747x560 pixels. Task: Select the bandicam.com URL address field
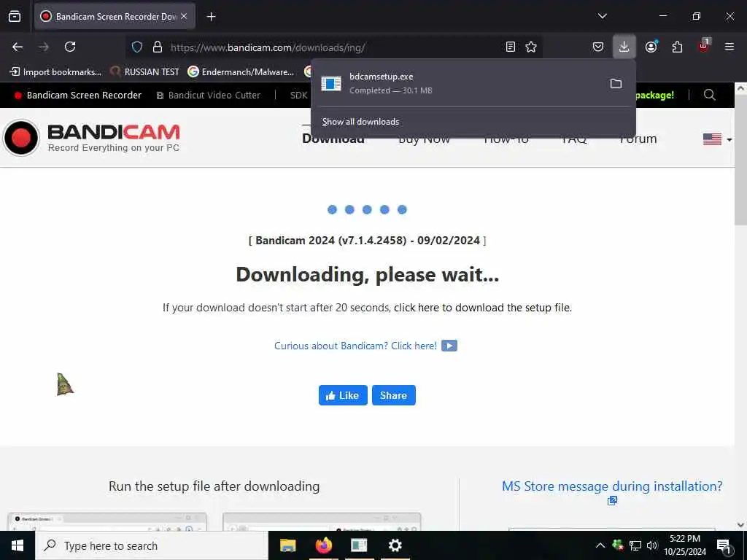pos(333,47)
